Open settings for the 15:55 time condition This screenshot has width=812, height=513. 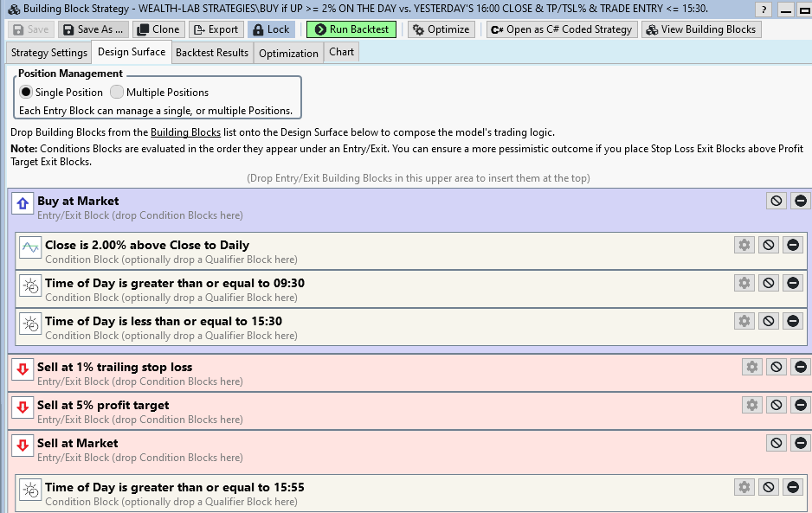tap(744, 487)
